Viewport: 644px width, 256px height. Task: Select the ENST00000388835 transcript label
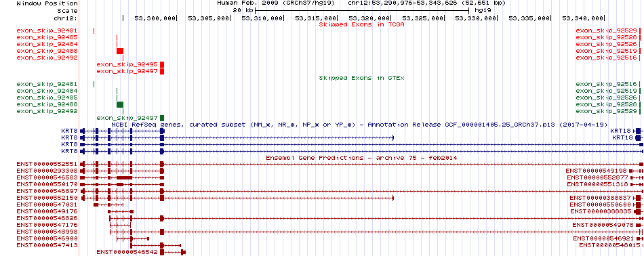(x=601, y=212)
